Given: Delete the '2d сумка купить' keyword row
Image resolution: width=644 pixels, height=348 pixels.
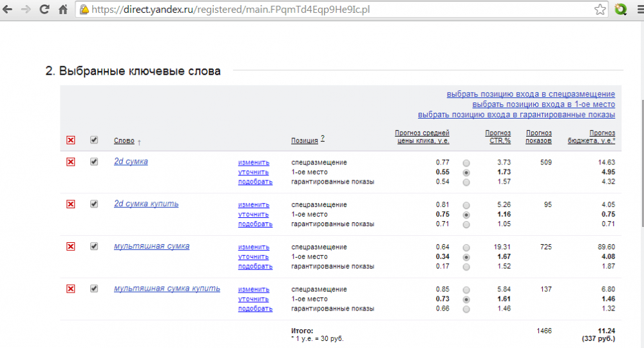Looking at the screenshot, I should click(x=71, y=204).
